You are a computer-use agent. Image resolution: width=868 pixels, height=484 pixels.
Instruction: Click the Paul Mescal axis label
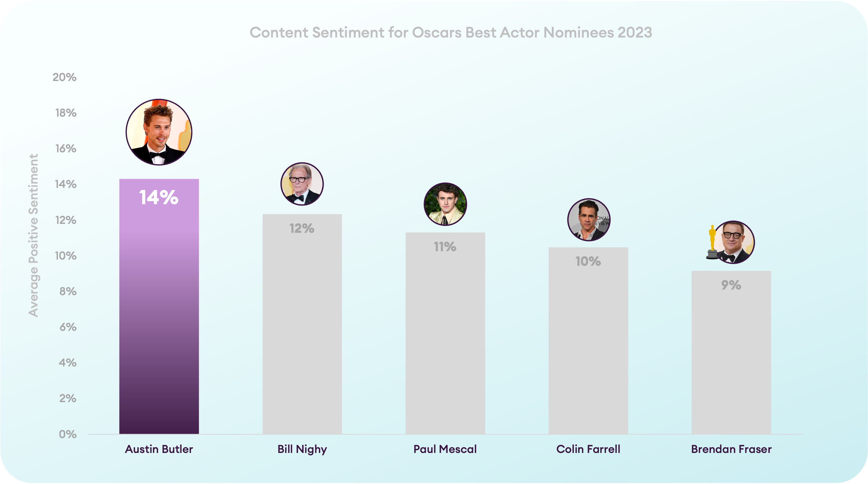445,449
